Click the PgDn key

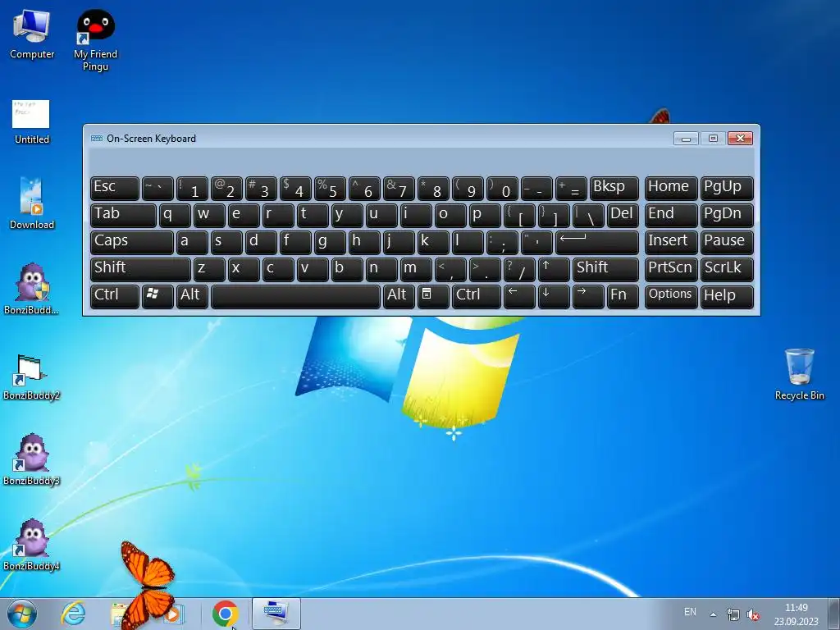tap(727, 216)
